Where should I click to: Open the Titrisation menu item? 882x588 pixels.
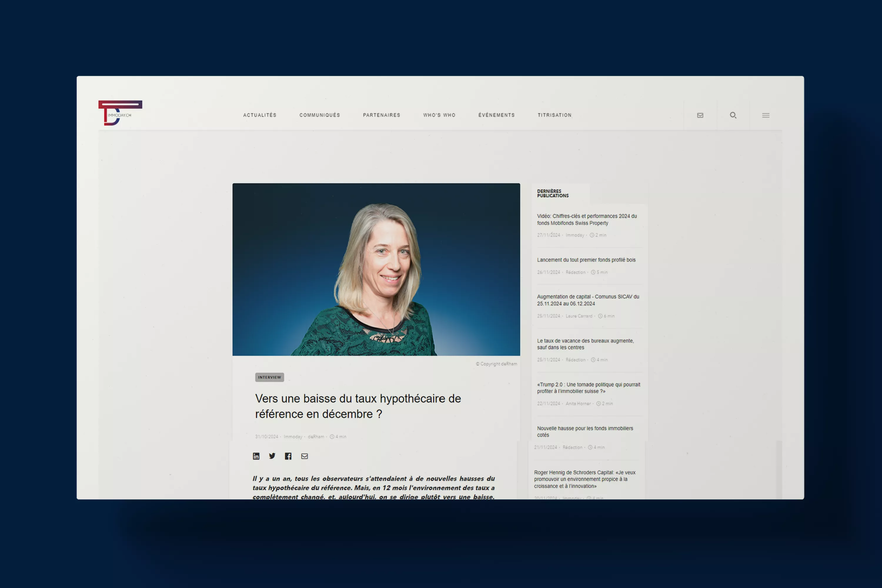click(554, 115)
